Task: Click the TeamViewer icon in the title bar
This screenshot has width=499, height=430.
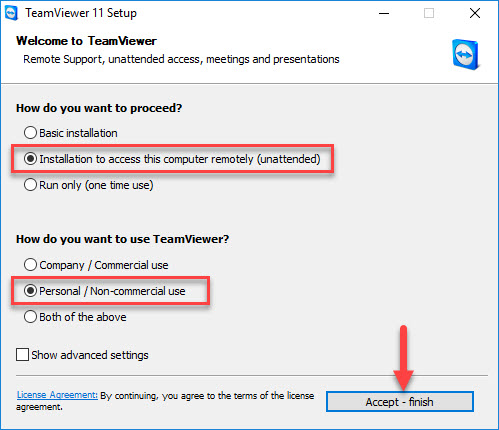Action: pos(11,13)
